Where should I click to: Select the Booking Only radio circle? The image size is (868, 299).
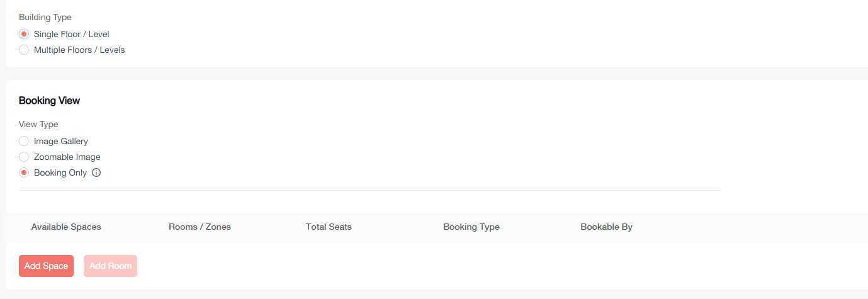pos(24,172)
